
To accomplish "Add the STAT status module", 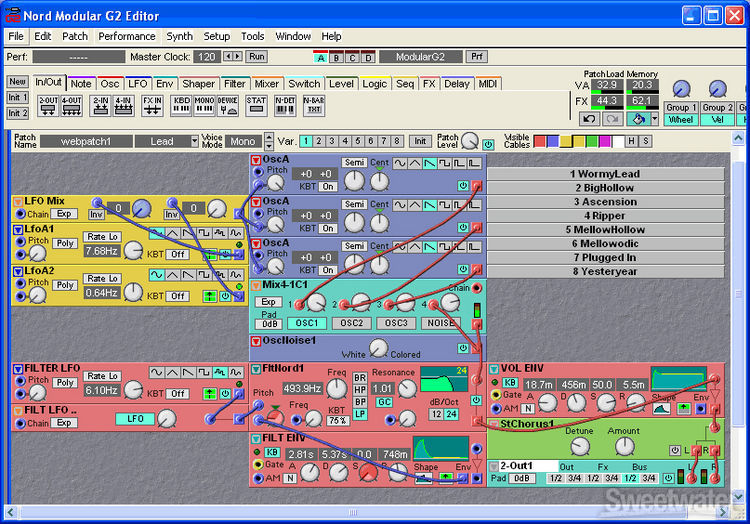I will point(256,106).
